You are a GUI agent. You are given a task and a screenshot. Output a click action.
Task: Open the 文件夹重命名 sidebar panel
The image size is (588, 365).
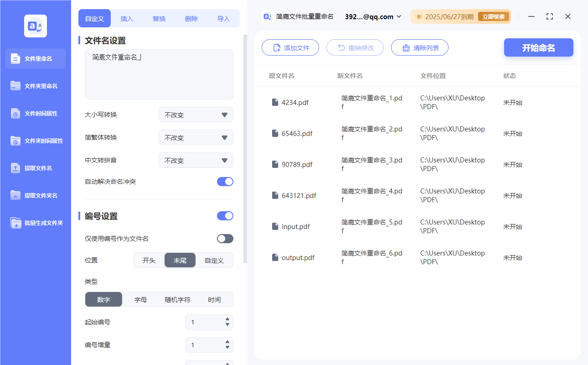click(x=35, y=86)
